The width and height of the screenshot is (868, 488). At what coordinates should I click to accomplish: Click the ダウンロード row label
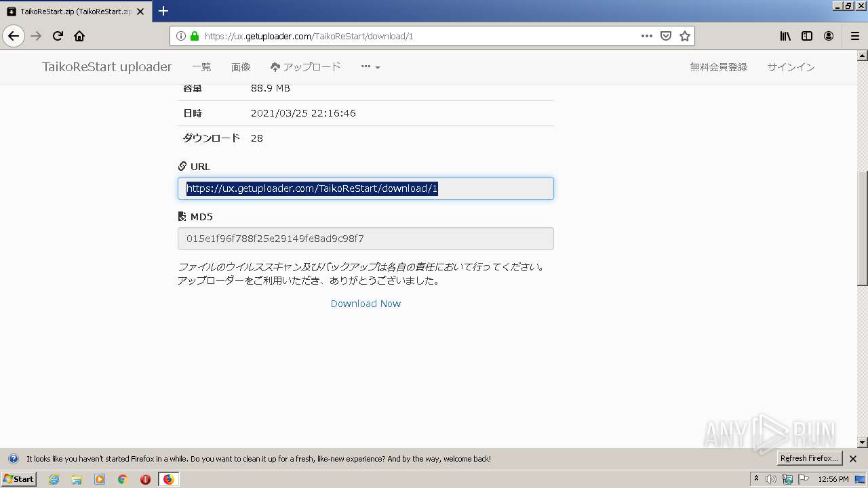click(x=212, y=138)
